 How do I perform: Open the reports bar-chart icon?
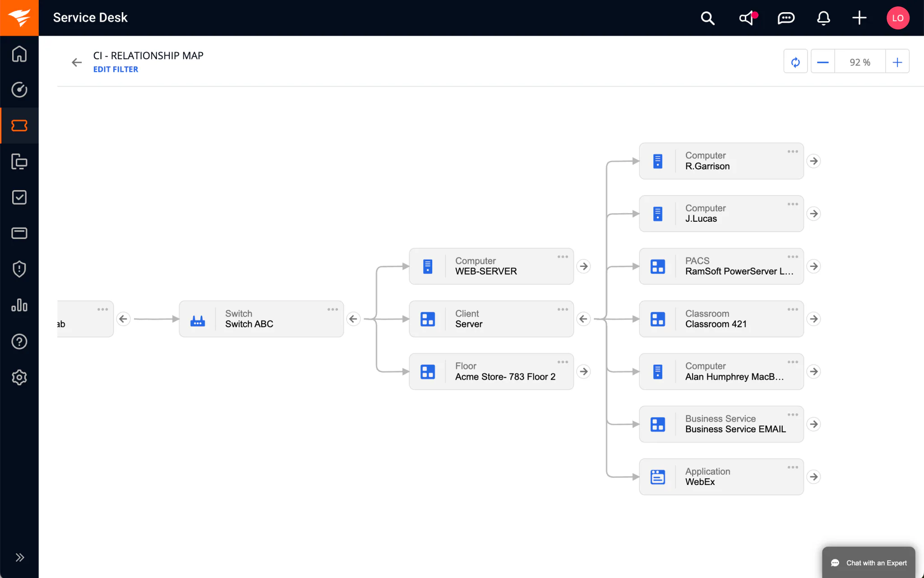(19, 305)
